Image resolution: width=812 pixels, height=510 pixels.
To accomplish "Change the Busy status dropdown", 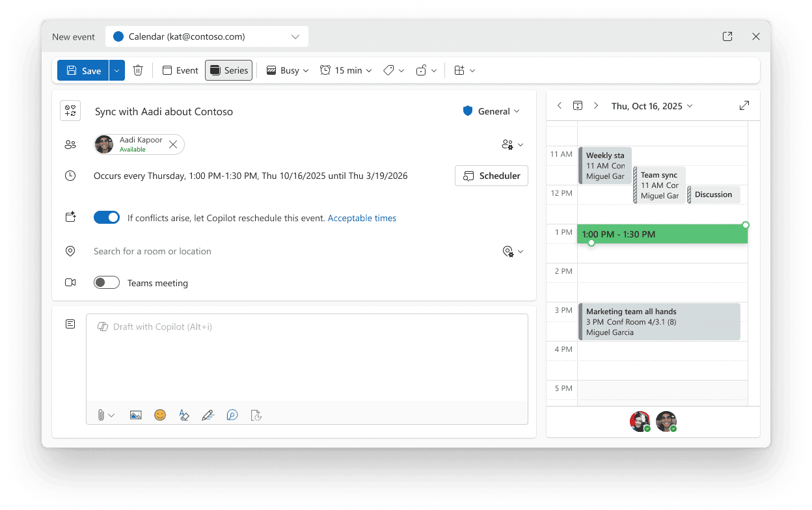I will coord(287,70).
